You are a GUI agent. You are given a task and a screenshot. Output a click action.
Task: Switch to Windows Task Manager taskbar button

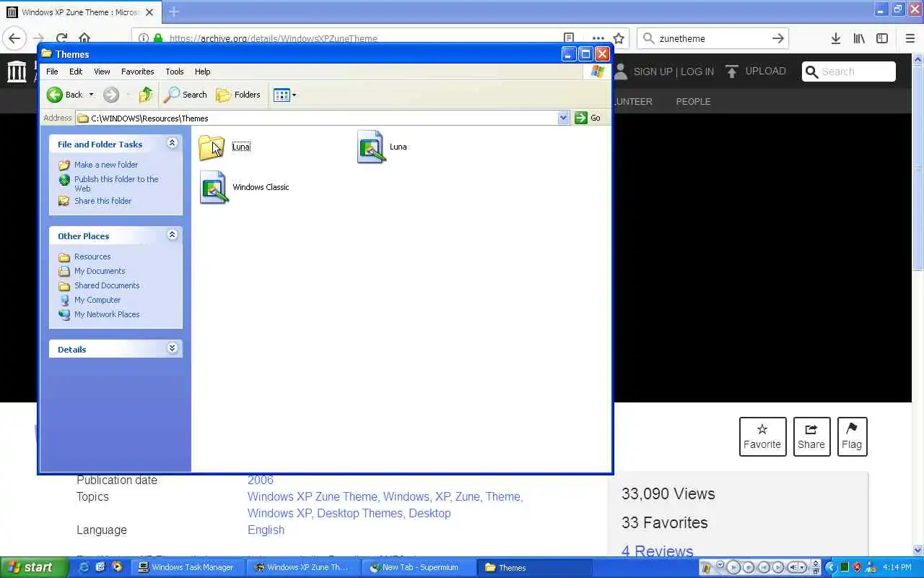187,567
